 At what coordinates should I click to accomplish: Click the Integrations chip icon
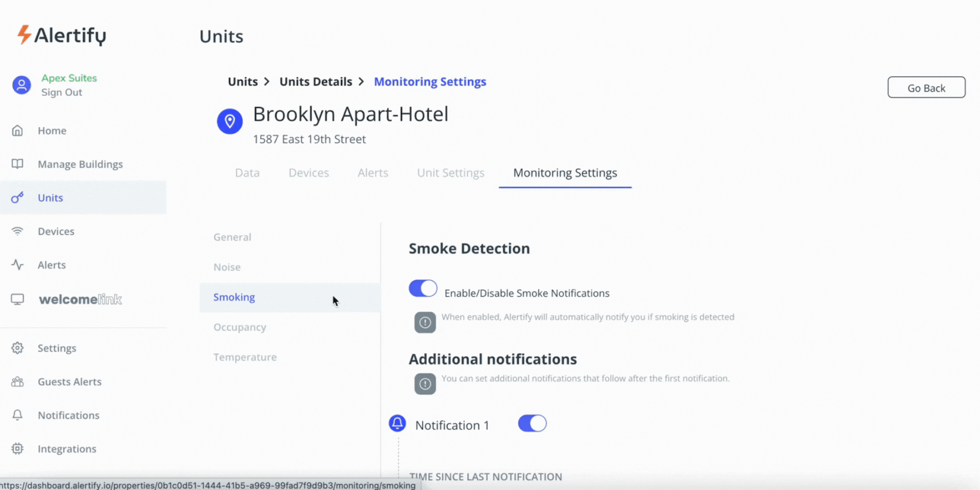point(18,449)
